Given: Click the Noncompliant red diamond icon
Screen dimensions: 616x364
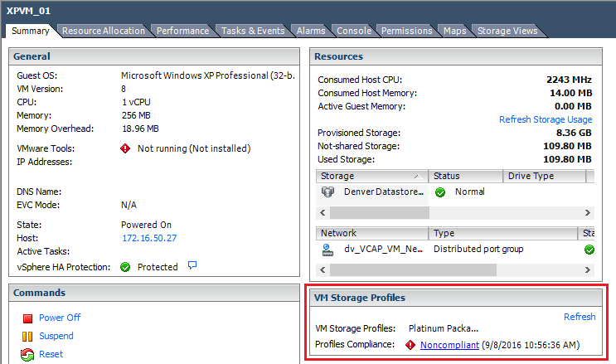Looking at the screenshot, I should coord(410,345).
